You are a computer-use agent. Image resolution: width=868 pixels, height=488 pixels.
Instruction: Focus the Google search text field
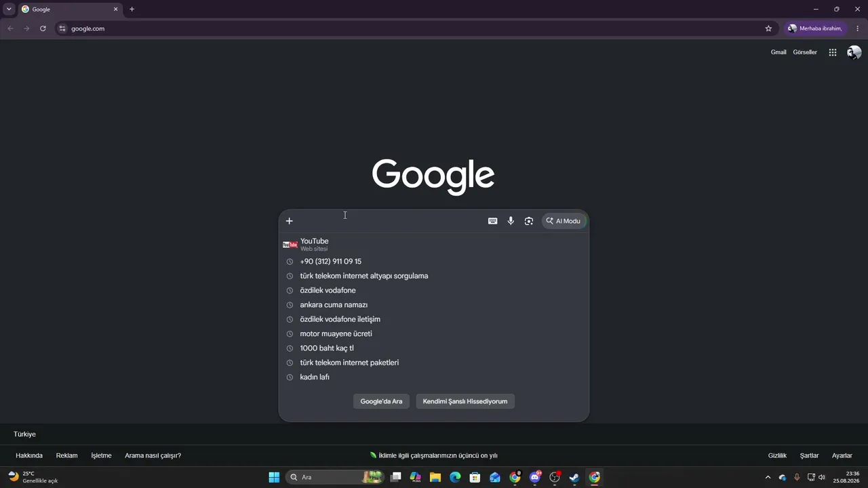(390, 221)
